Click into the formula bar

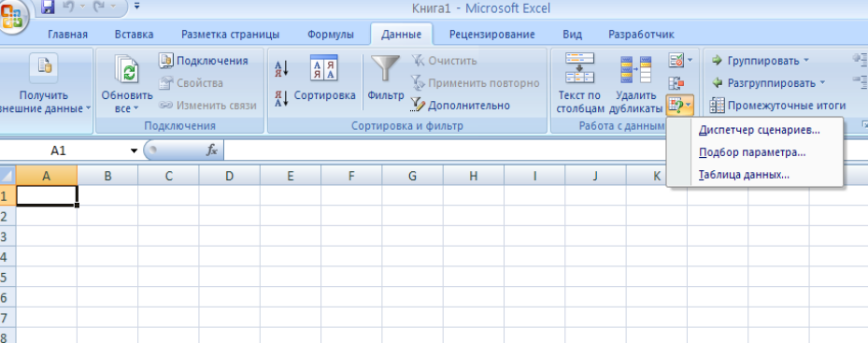coord(546,150)
